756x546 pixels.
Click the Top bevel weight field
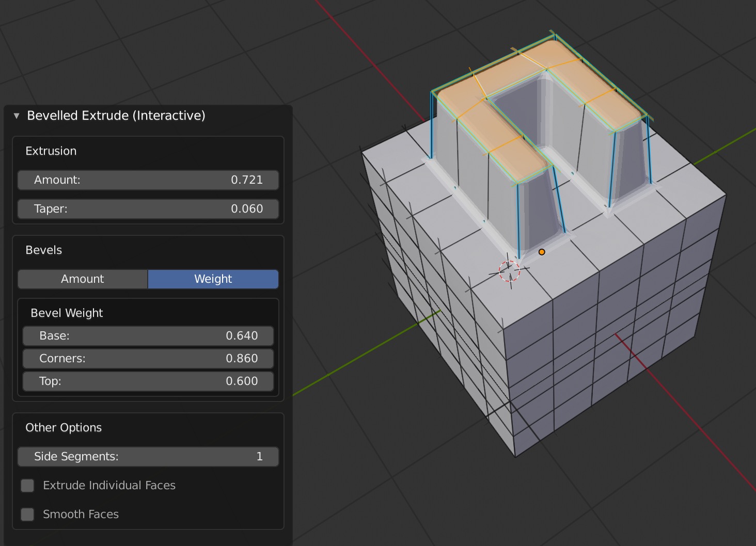pyautogui.click(x=148, y=381)
